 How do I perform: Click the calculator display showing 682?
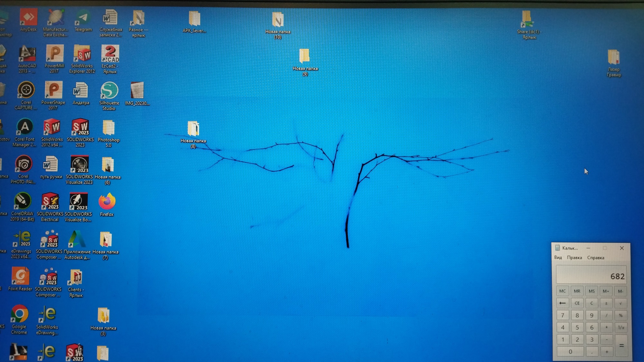tap(591, 275)
